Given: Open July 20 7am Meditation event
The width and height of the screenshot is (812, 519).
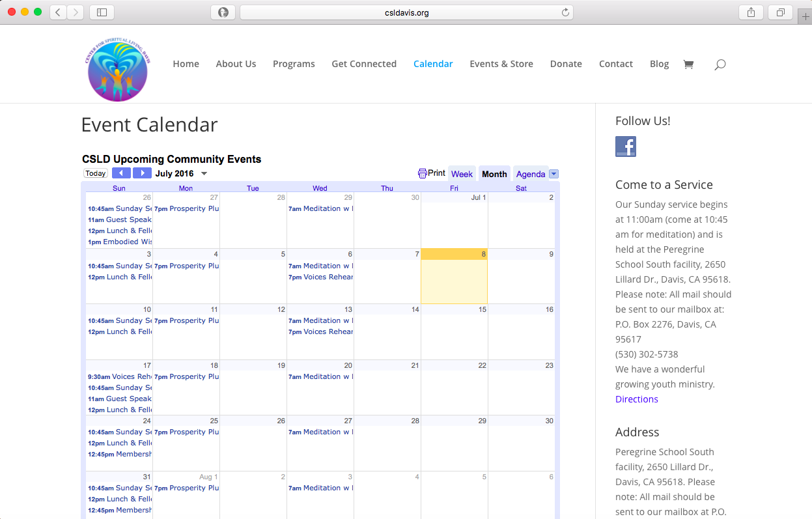Looking at the screenshot, I should coord(320,376).
